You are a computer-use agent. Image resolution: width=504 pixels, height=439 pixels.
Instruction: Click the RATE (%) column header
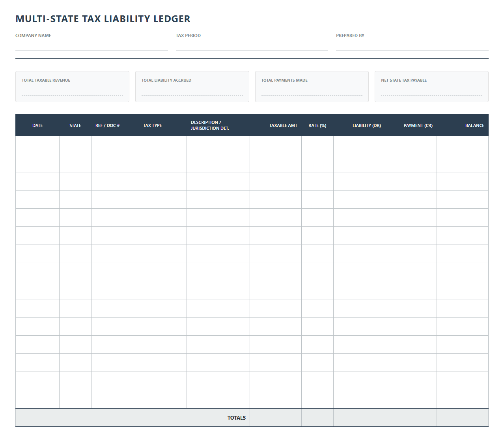[317, 125]
